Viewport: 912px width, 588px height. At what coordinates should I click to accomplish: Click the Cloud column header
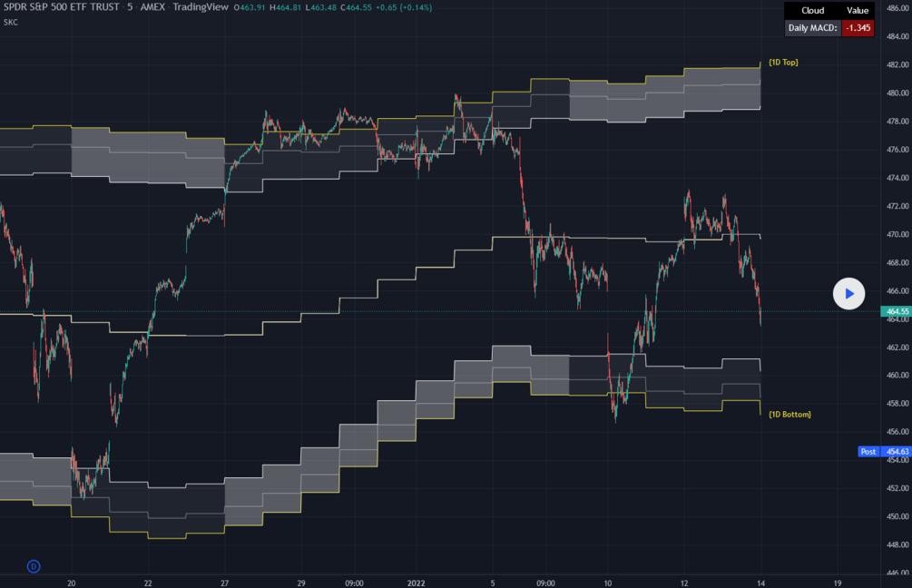[812, 11]
